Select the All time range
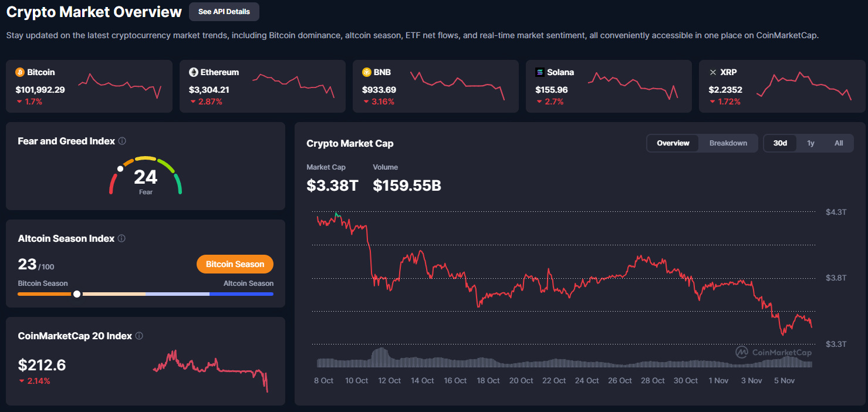This screenshot has width=868, height=412. (x=838, y=143)
